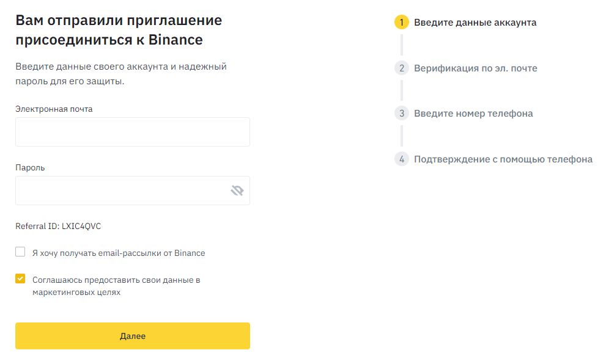Enable Binance email newsletters checkbox
Viewport: 606px width, 364px height.
tap(20, 252)
